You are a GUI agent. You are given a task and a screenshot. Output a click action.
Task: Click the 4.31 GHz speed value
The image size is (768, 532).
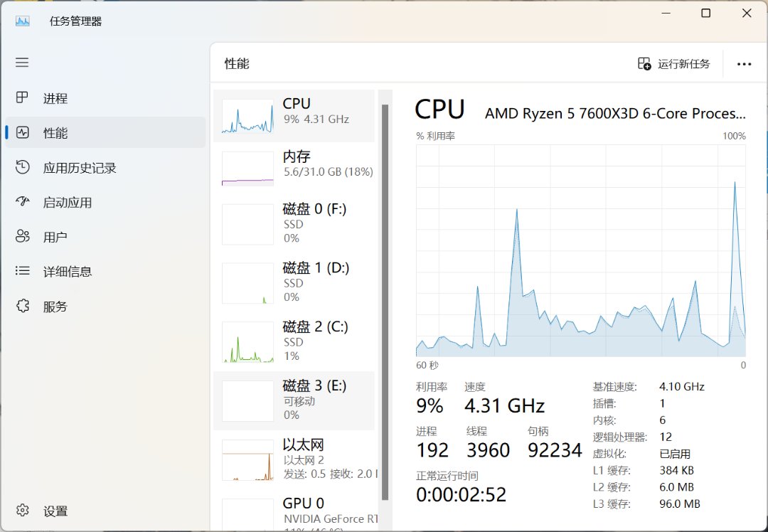click(504, 406)
